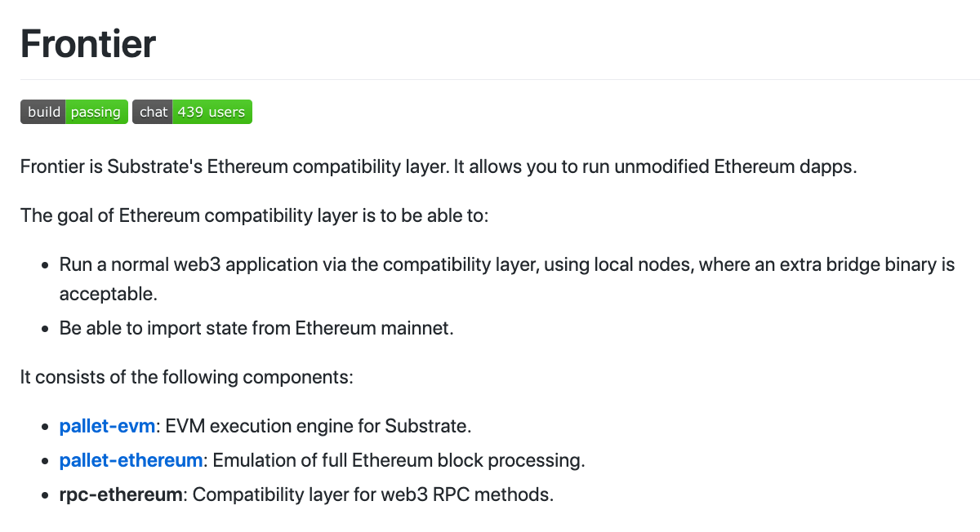
Task: Click 'Be able to import state' bullet text
Action: click(256, 328)
